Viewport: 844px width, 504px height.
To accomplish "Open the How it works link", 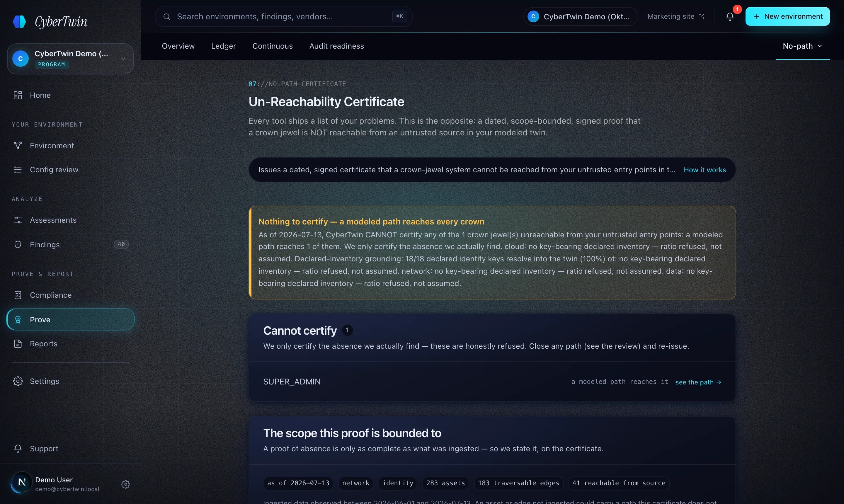I will (x=705, y=170).
